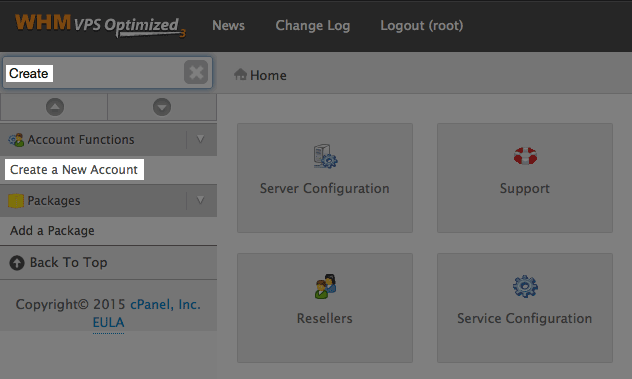Collapse Account Functions with its chevron
632x379 pixels.
click(200, 140)
